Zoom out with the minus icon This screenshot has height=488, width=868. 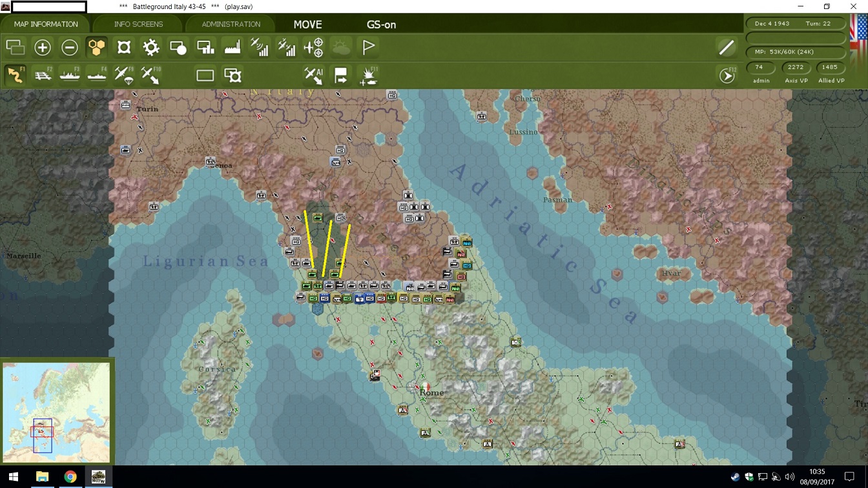pyautogui.click(x=70, y=47)
